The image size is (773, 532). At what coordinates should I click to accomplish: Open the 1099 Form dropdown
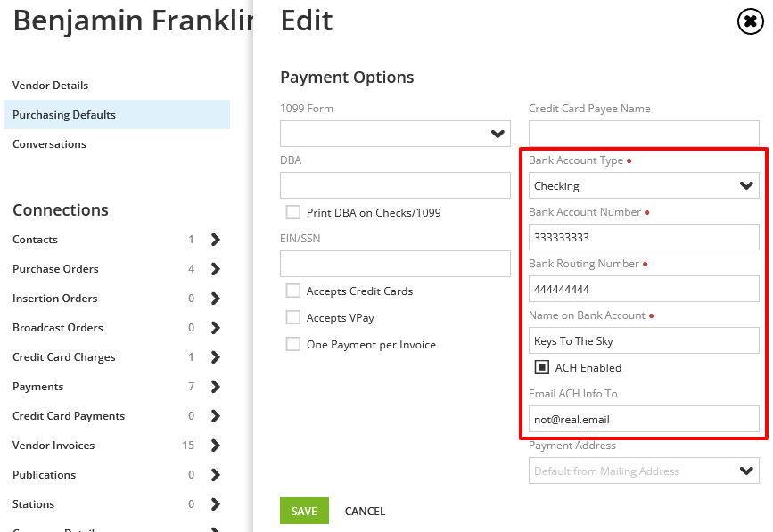(x=395, y=134)
